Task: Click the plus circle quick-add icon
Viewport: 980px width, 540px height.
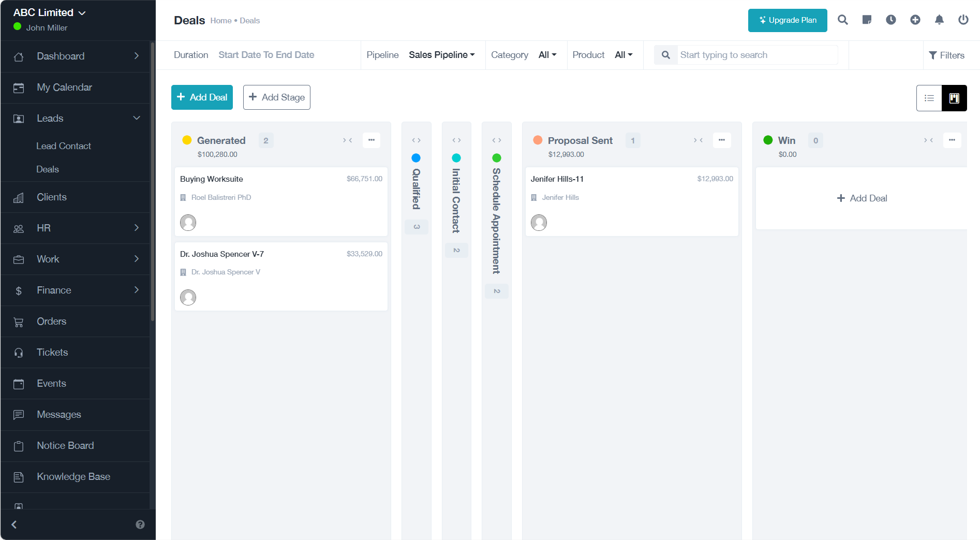Action: pyautogui.click(x=915, y=20)
